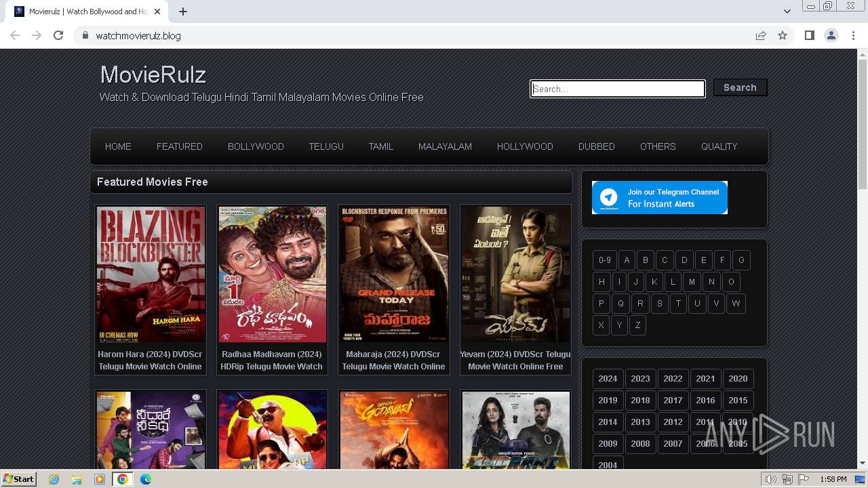
Task: Share this page via the share icon
Action: pyautogui.click(x=761, y=35)
